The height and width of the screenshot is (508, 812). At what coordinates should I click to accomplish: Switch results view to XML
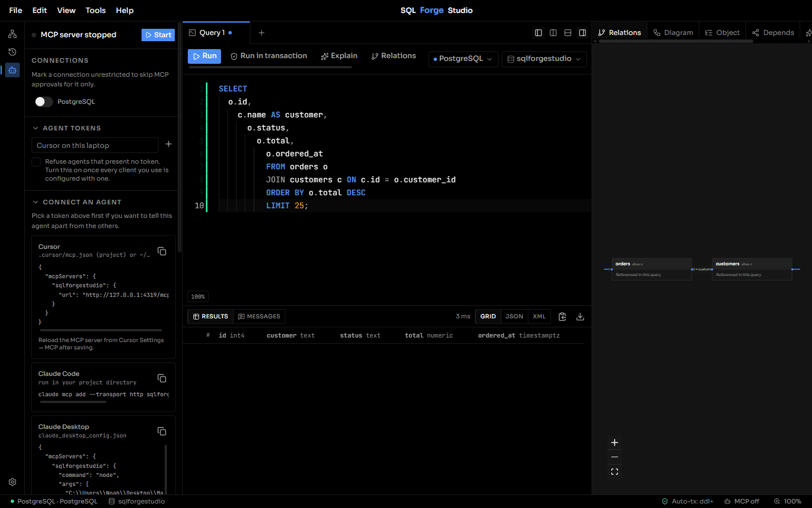tap(539, 317)
